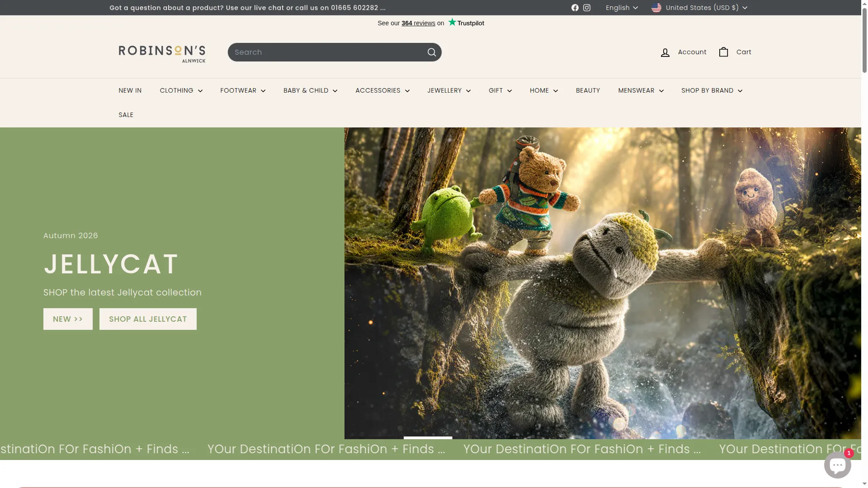This screenshot has height=488, width=868.
Task: Expand the Shop By Brand menu
Action: coord(712,90)
